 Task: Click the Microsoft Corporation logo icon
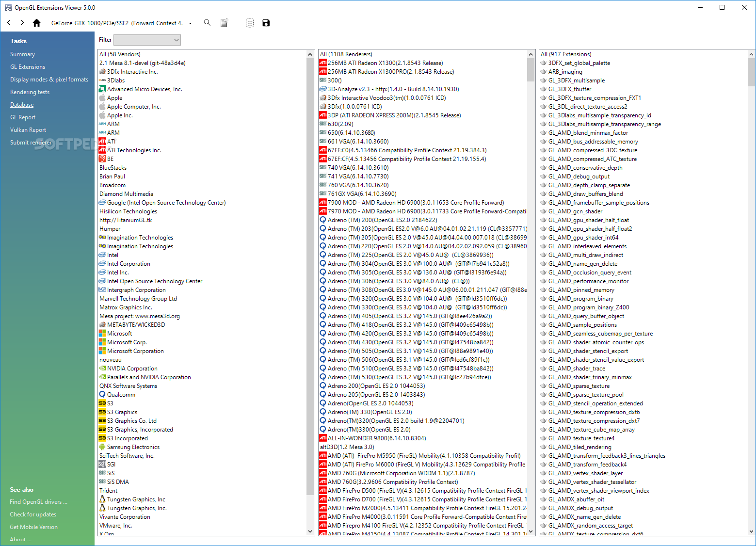click(102, 351)
